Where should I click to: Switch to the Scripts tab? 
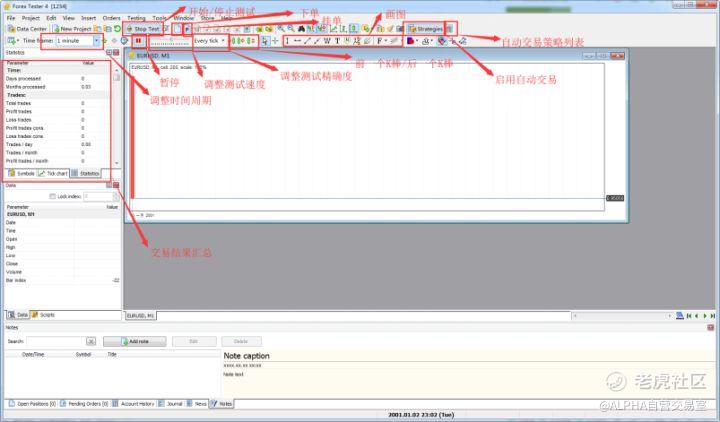point(43,315)
